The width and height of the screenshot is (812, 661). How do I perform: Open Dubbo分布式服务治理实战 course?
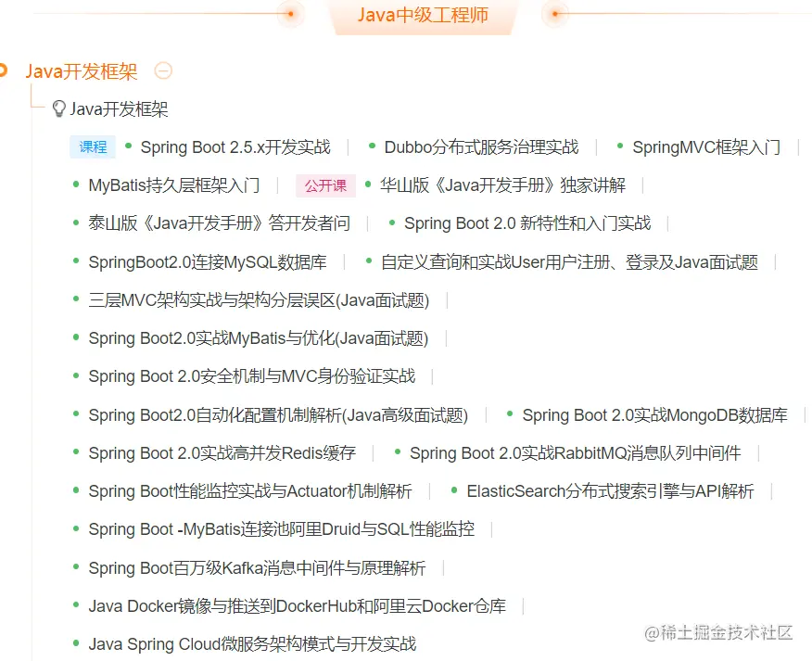pos(481,147)
